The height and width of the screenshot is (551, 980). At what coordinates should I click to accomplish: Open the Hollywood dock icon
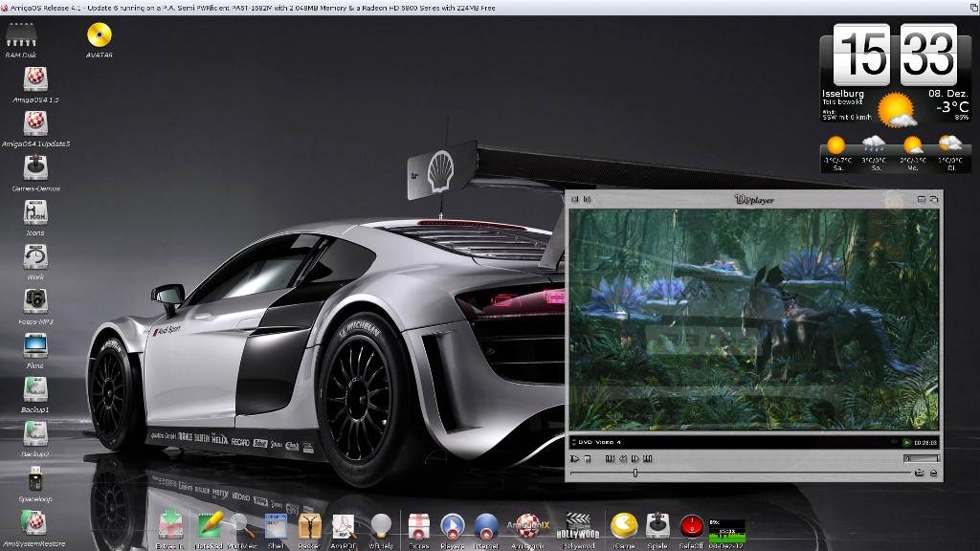(x=577, y=525)
